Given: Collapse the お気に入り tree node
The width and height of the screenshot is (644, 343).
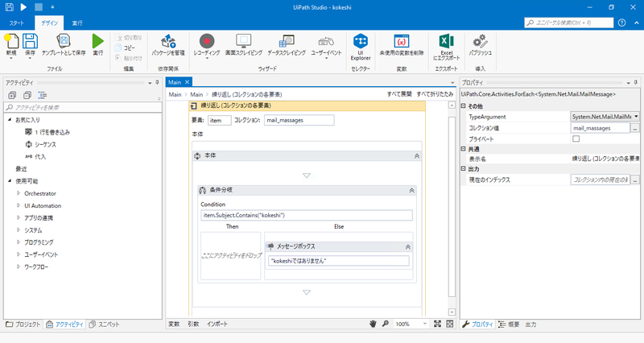Looking at the screenshot, I should [x=10, y=119].
